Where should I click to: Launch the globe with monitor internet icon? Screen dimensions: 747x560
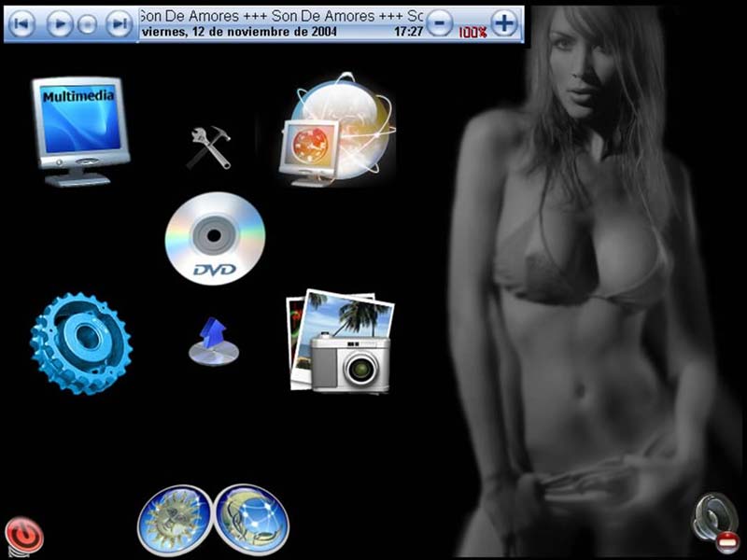pyautogui.click(x=337, y=130)
